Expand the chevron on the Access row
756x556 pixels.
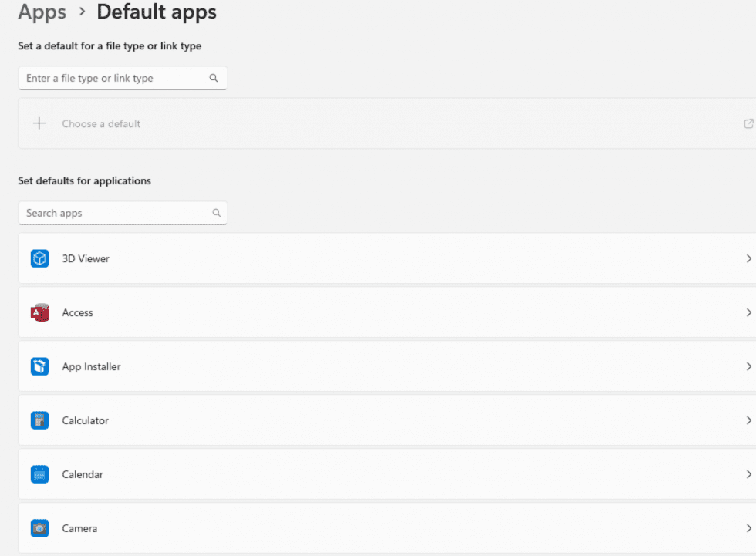coord(748,312)
